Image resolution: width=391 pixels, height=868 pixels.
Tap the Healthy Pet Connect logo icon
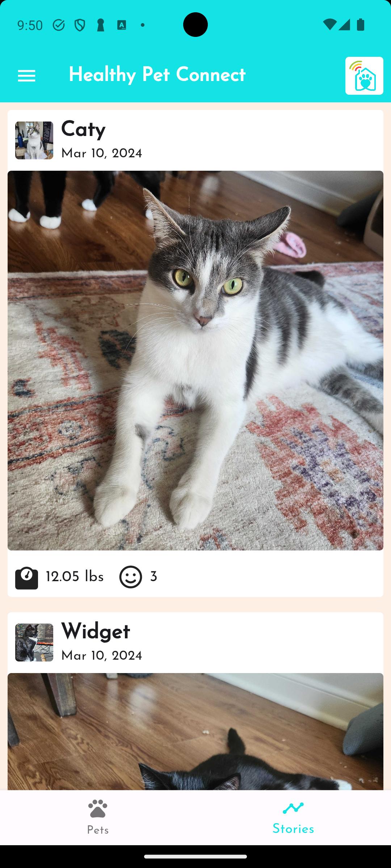pos(364,76)
